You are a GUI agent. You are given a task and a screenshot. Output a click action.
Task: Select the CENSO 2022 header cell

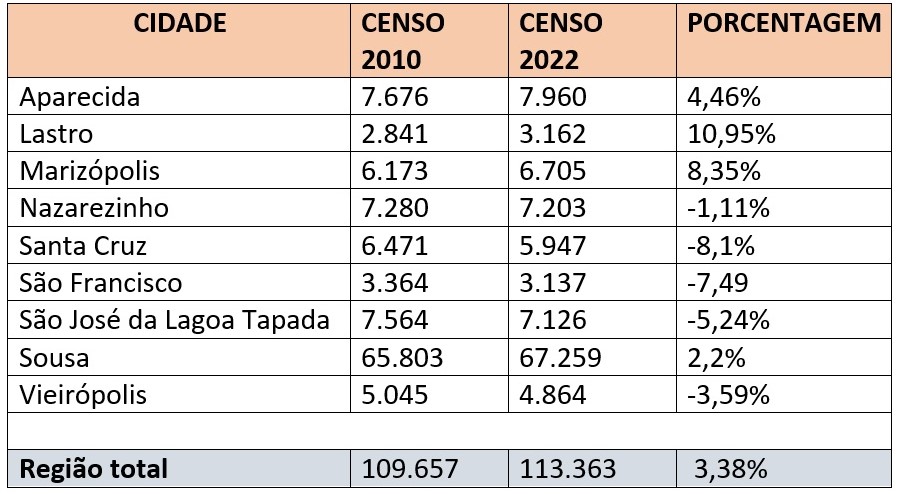[x=559, y=41]
